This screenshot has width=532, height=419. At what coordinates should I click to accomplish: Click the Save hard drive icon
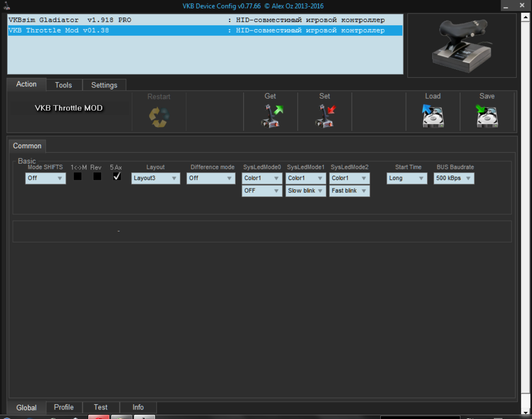(487, 116)
